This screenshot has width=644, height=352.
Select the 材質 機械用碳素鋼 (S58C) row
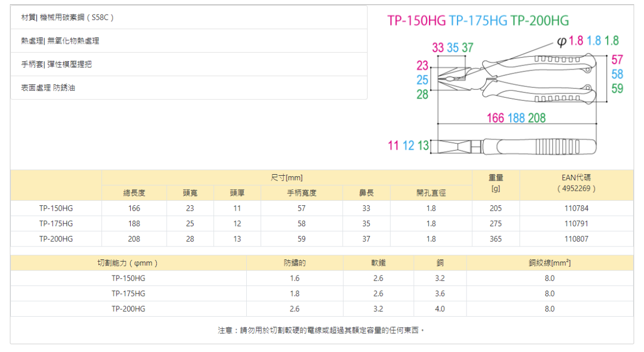pyautogui.click(x=188, y=17)
